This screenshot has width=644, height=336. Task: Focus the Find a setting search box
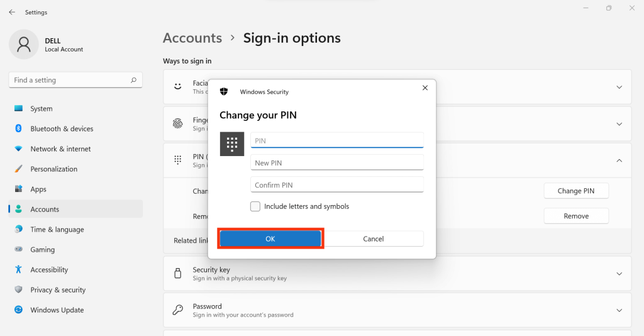pos(75,80)
